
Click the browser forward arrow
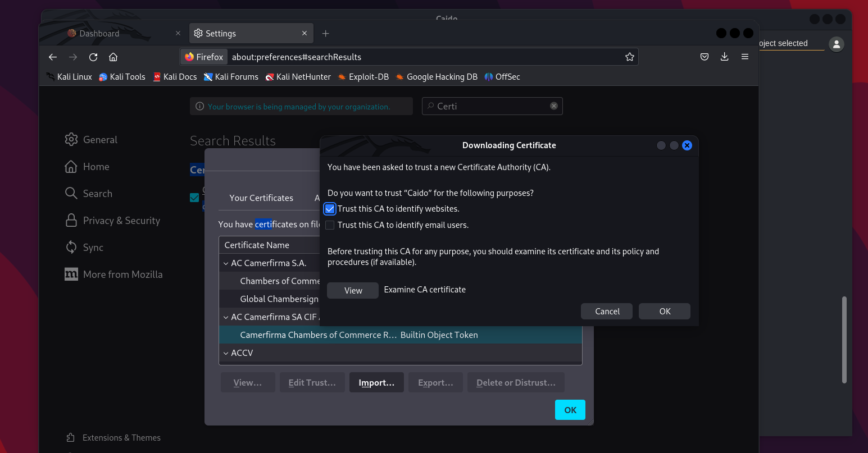pos(73,57)
